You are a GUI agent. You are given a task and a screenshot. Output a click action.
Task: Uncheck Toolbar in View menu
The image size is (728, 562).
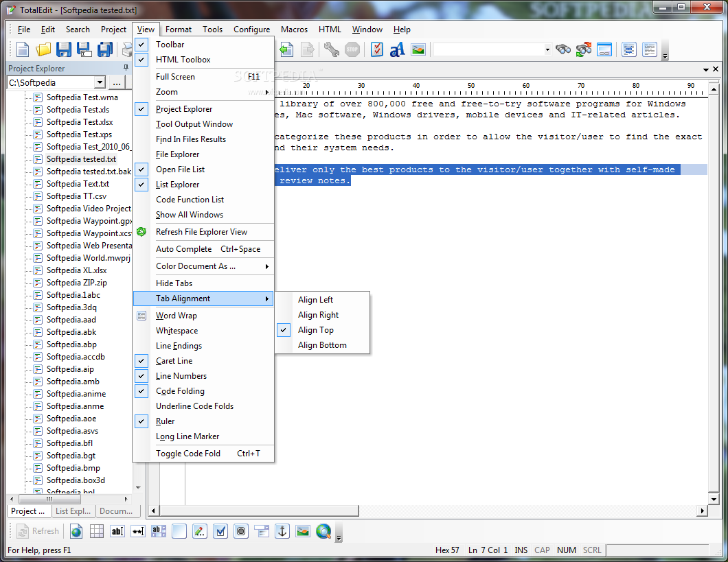coord(203,45)
